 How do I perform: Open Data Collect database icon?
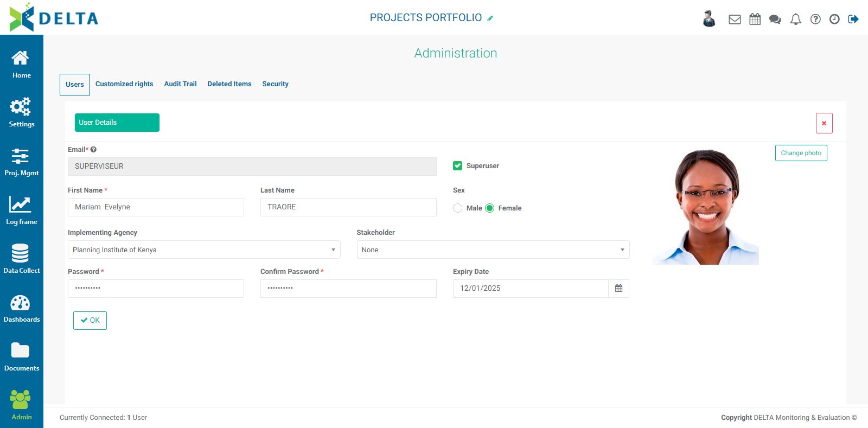(20, 253)
